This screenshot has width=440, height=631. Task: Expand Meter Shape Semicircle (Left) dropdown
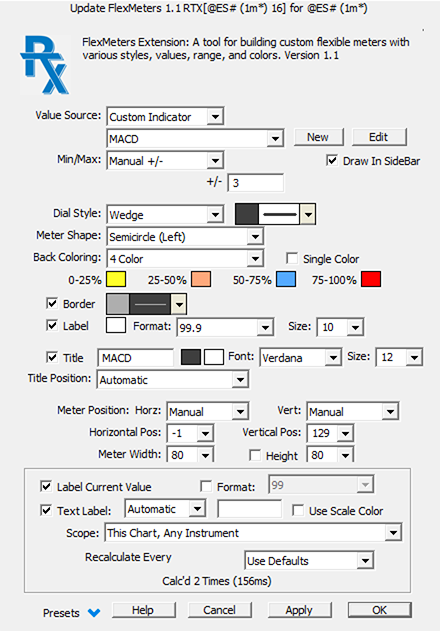click(x=185, y=237)
